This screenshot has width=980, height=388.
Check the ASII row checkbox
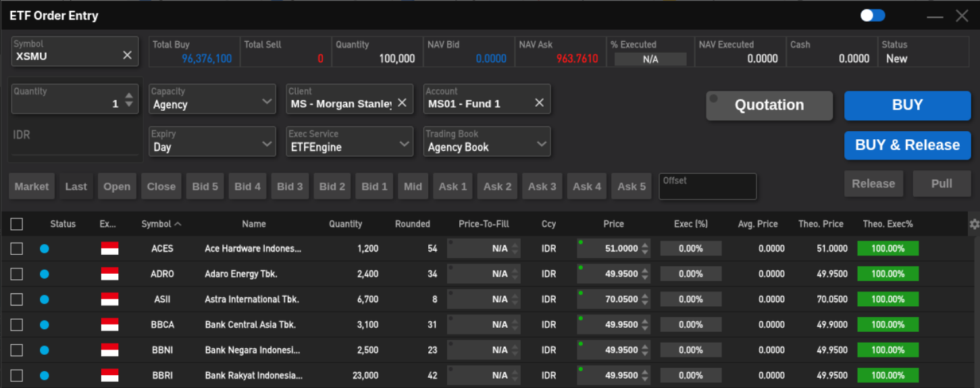17,299
